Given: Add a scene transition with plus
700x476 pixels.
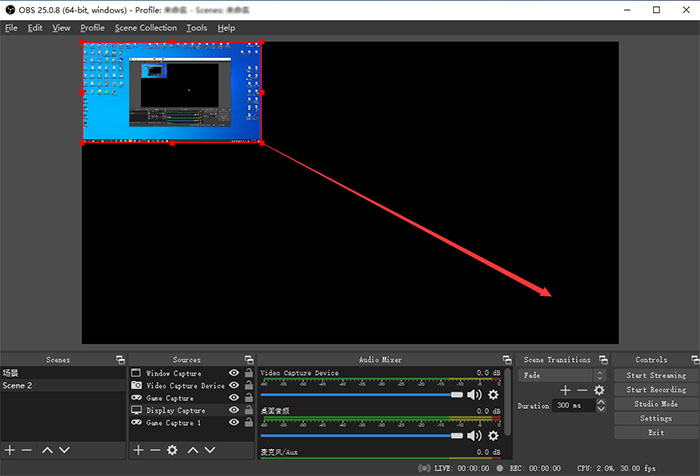Looking at the screenshot, I should tap(565, 390).
